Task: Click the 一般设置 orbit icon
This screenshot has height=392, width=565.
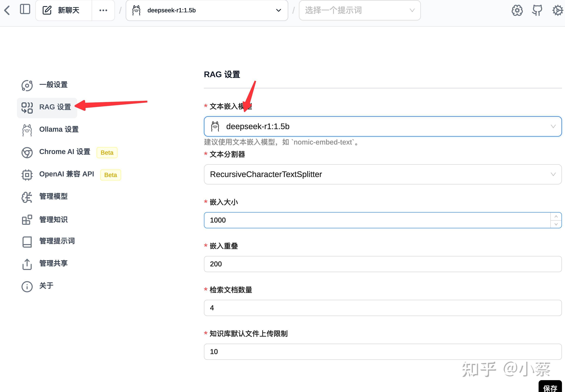Action: coord(27,85)
